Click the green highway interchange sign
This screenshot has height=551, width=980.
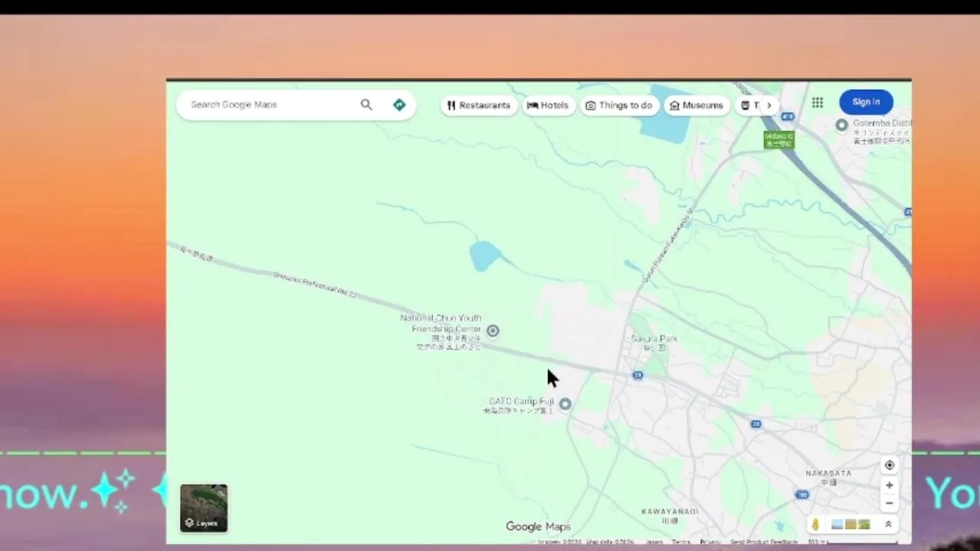(779, 139)
